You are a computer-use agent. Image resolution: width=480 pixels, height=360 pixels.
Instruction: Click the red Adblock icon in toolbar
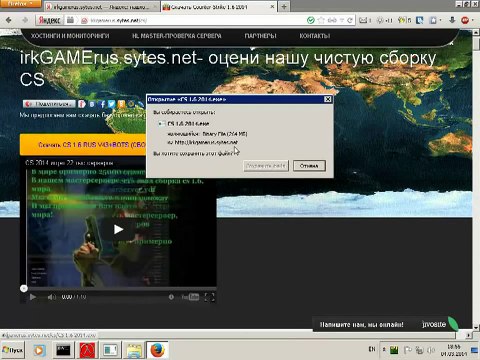tap(465, 20)
